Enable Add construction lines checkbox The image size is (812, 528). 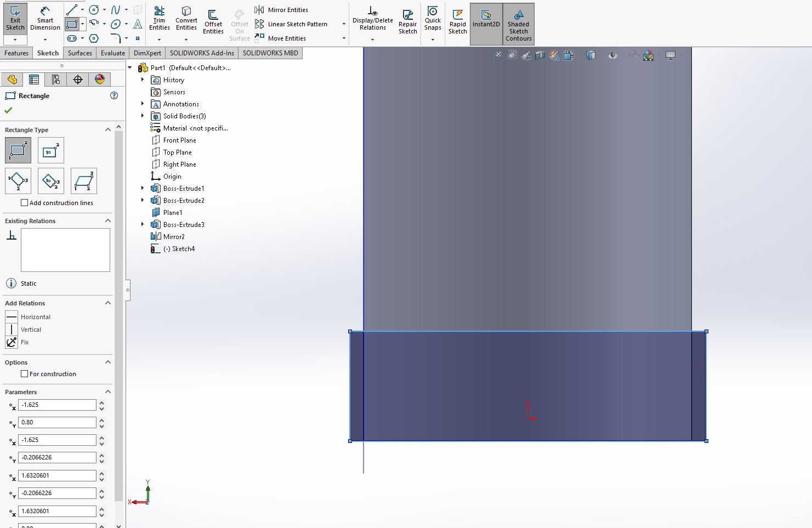24,203
